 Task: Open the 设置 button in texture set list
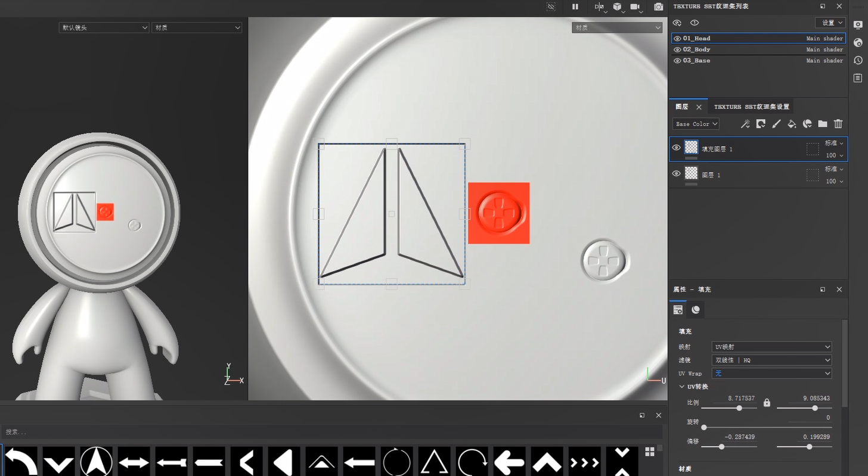point(830,23)
